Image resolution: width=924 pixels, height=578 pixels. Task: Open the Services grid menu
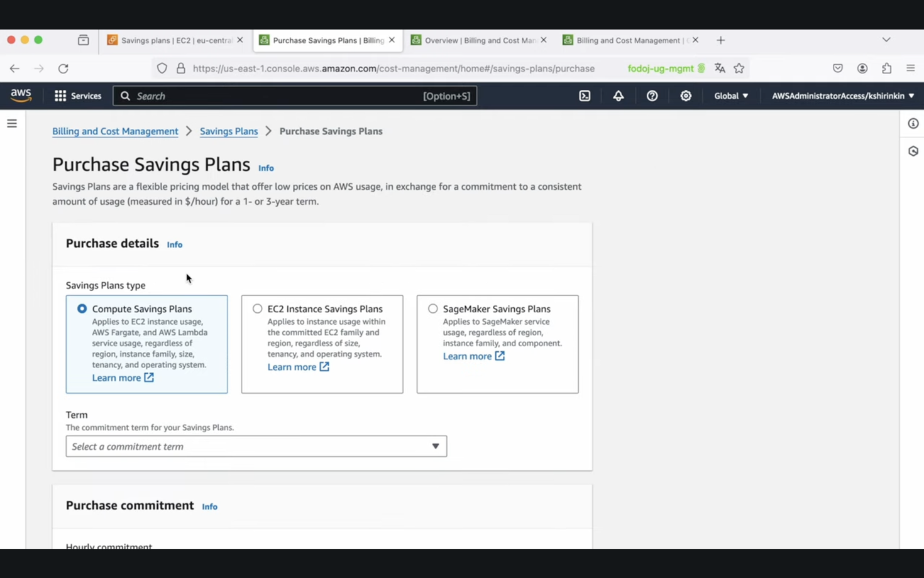tap(78, 96)
